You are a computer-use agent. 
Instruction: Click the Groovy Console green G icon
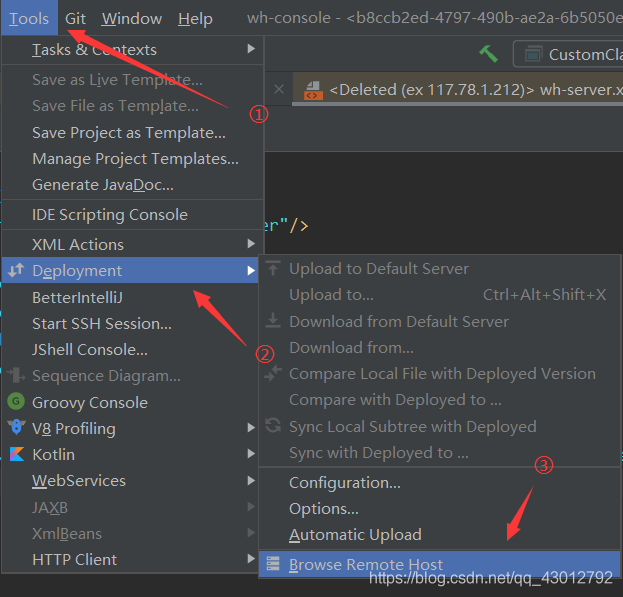(x=16, y=402)
